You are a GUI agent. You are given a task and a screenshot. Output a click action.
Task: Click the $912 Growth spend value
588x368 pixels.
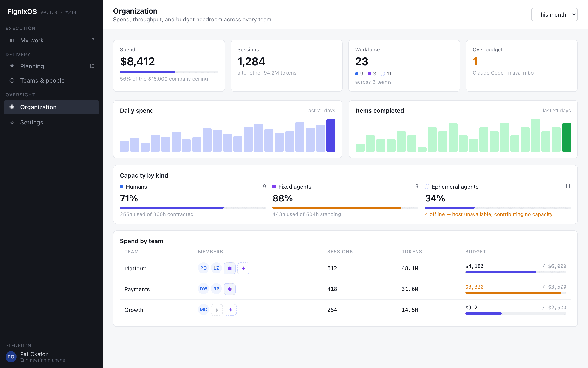471,308
